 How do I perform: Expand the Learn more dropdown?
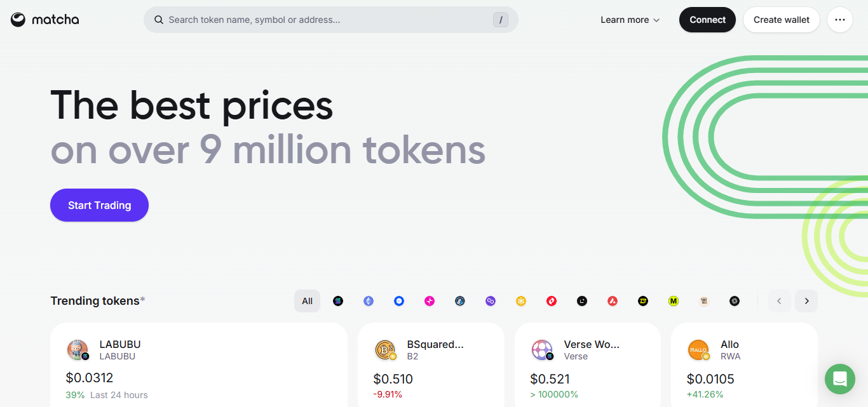pyautogui.click(x=630, y=20)
